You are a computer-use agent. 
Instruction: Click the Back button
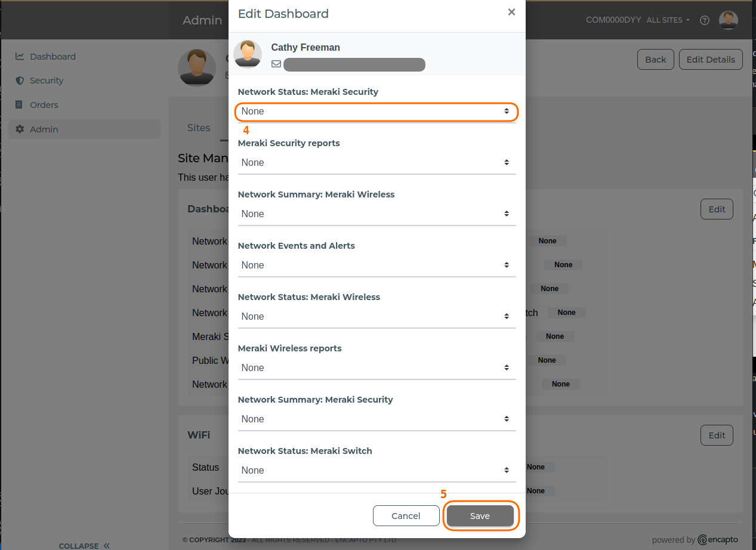[x=656, y=60]
